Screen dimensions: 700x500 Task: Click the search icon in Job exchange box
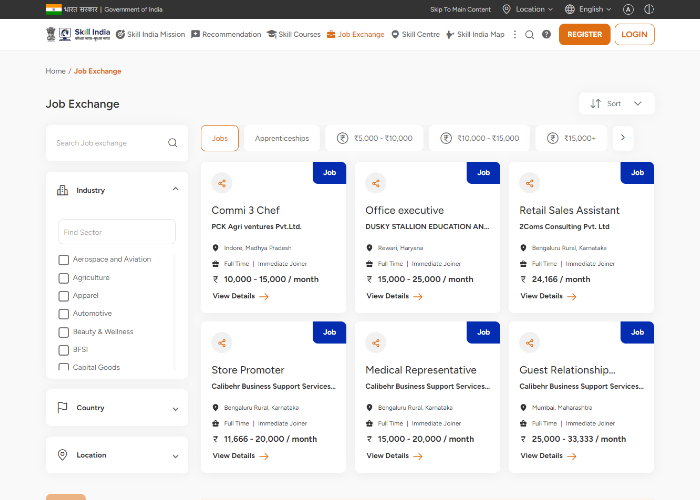click(172, 143)
